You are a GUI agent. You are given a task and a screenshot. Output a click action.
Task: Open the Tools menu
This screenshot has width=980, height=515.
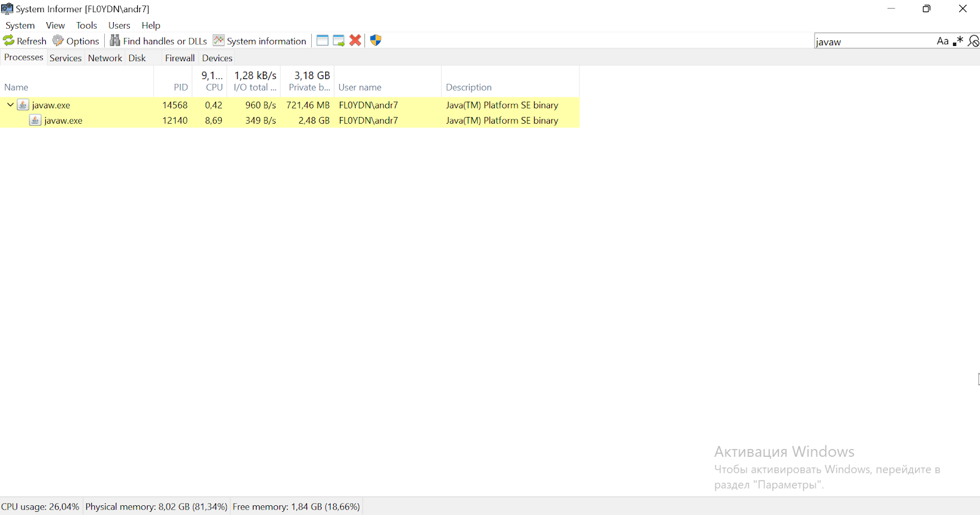pos(86,25)
